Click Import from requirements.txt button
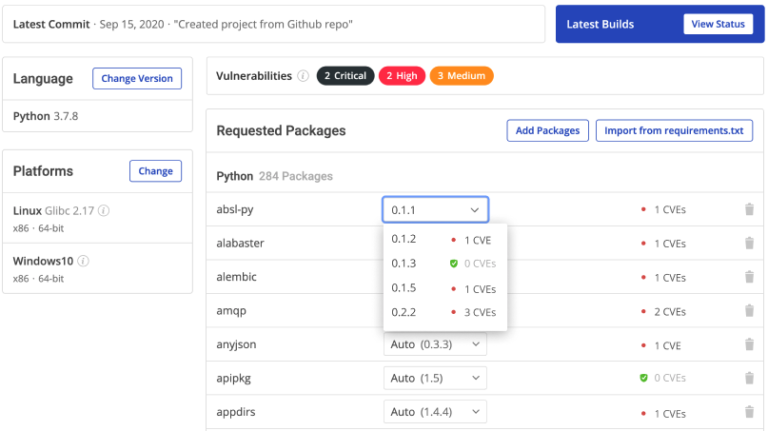 673,131
